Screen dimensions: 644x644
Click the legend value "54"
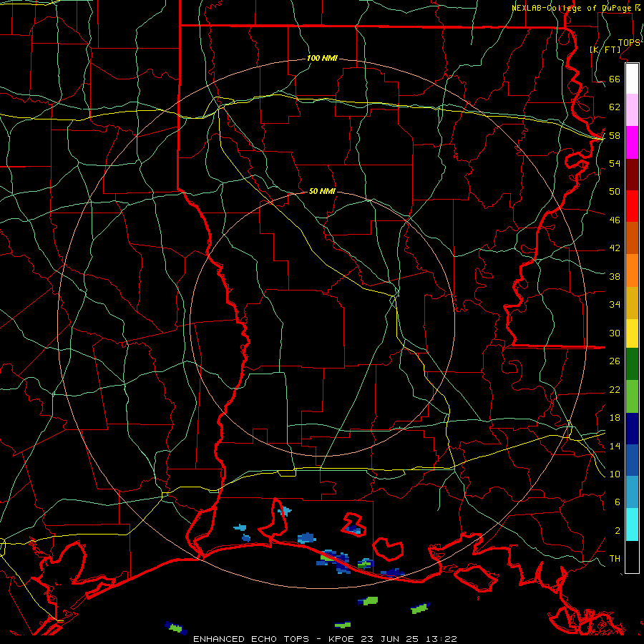615,163
